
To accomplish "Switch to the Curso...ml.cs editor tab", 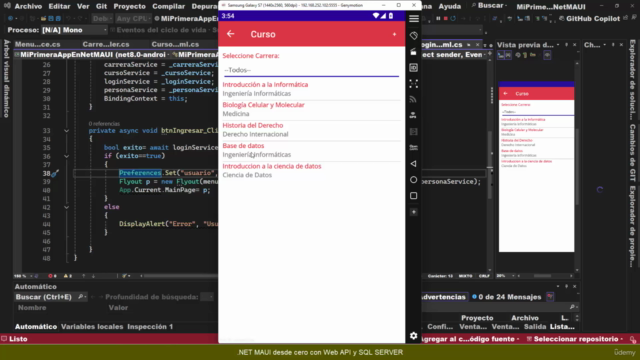I will (175, 44).
